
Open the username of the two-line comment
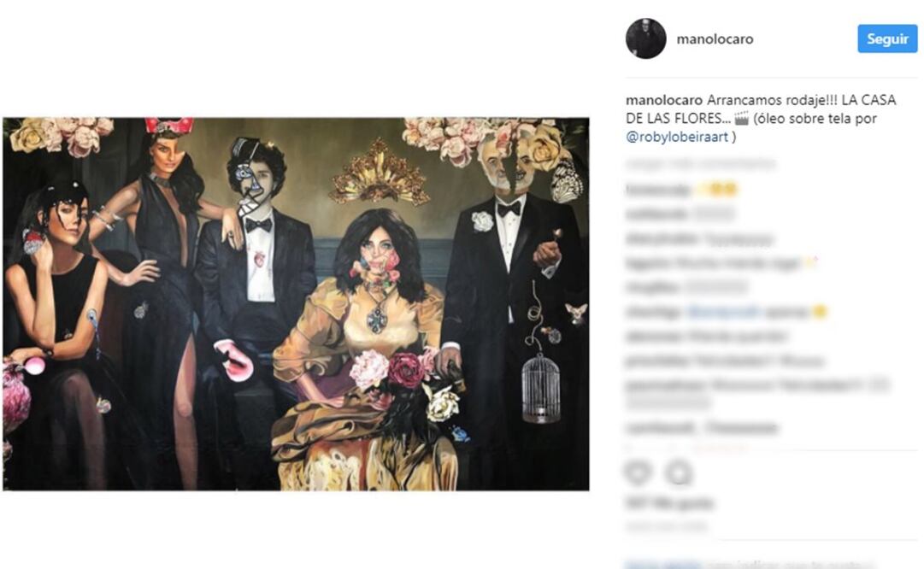(665, 386)
